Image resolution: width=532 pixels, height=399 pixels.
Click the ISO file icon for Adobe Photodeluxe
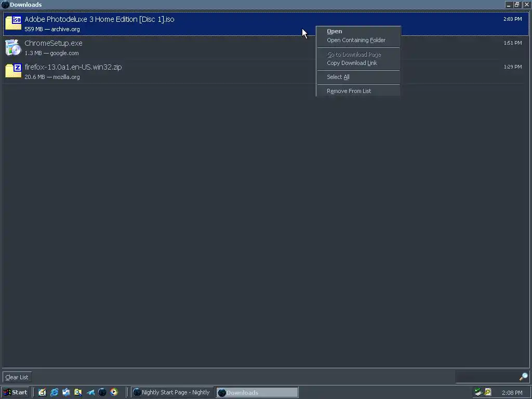pos(13,23)
